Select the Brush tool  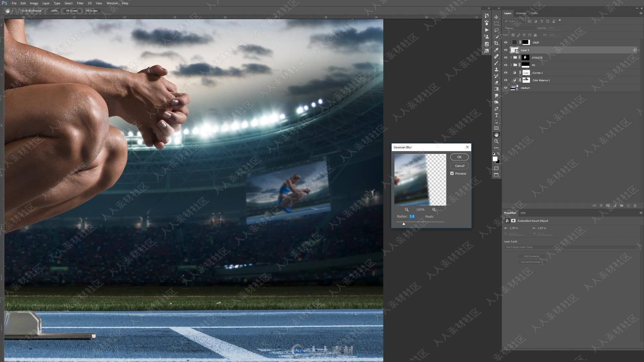point(496,63)
